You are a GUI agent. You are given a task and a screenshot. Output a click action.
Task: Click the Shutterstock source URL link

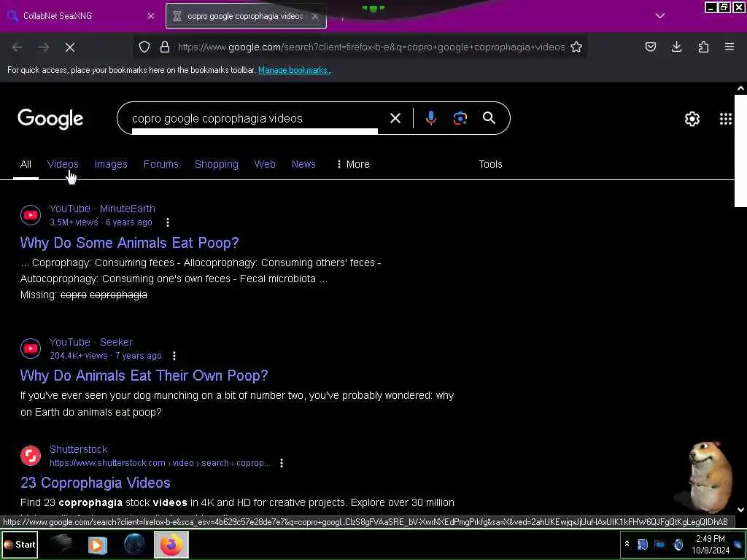pyautogui.click(x=160, y=463)
